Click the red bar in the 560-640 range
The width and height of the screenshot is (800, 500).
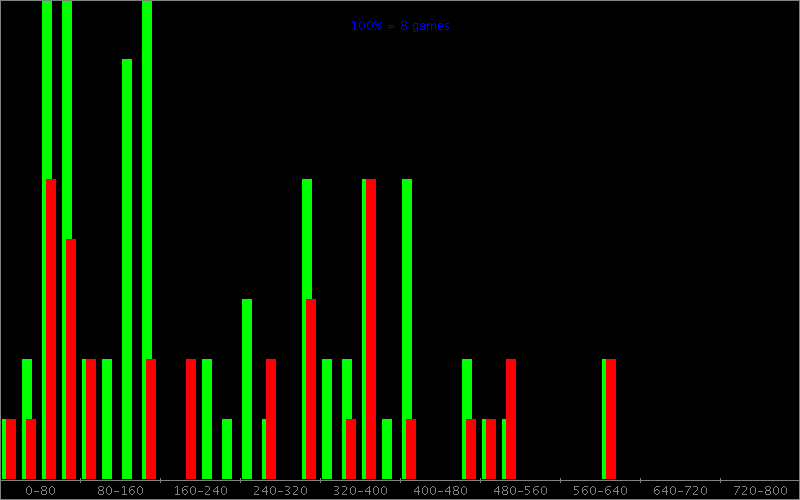[x=611, y=419]
